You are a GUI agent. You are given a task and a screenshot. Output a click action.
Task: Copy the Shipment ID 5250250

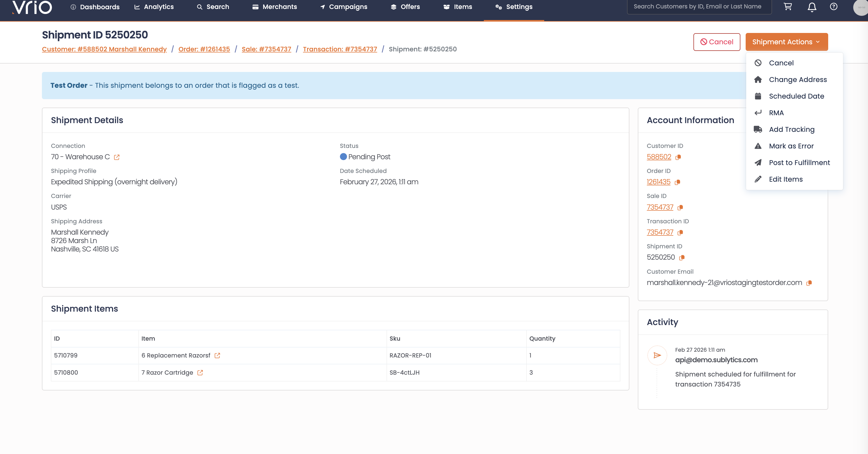point(682,258)
